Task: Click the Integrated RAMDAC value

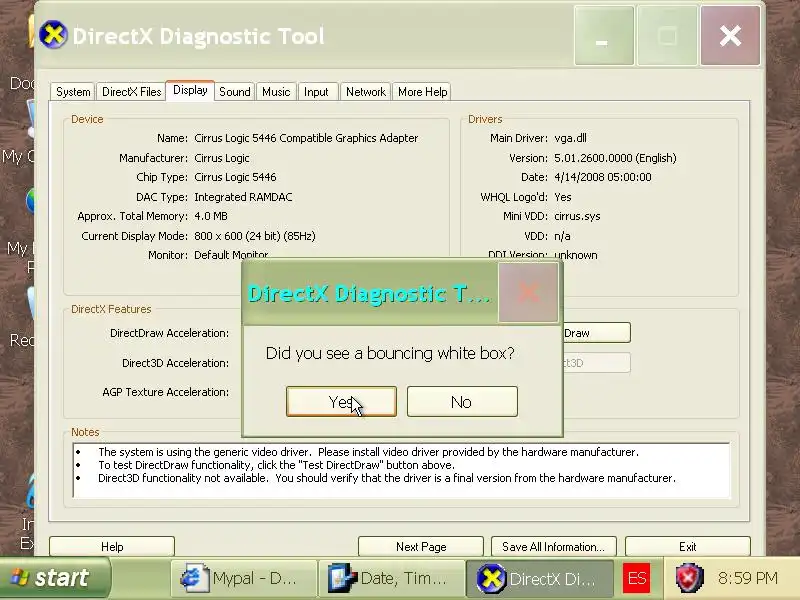Action: point(243,197)
